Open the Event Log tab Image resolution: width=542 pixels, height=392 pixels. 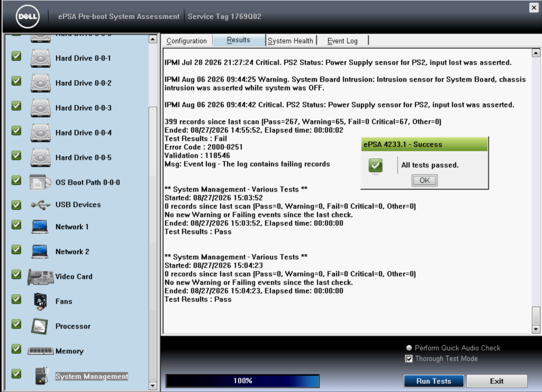343,41
